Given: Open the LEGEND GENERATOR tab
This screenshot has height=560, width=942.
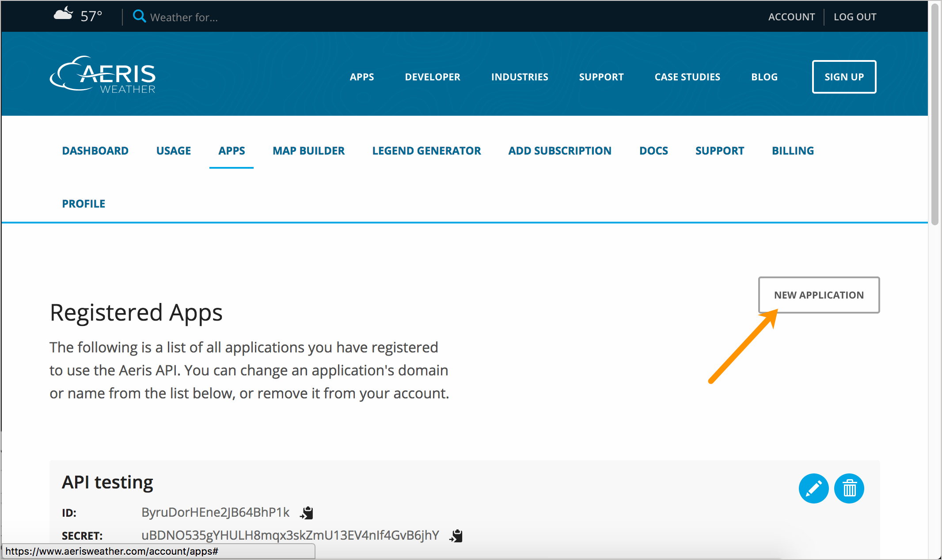Looking at the screenshot, I should 426,151.
